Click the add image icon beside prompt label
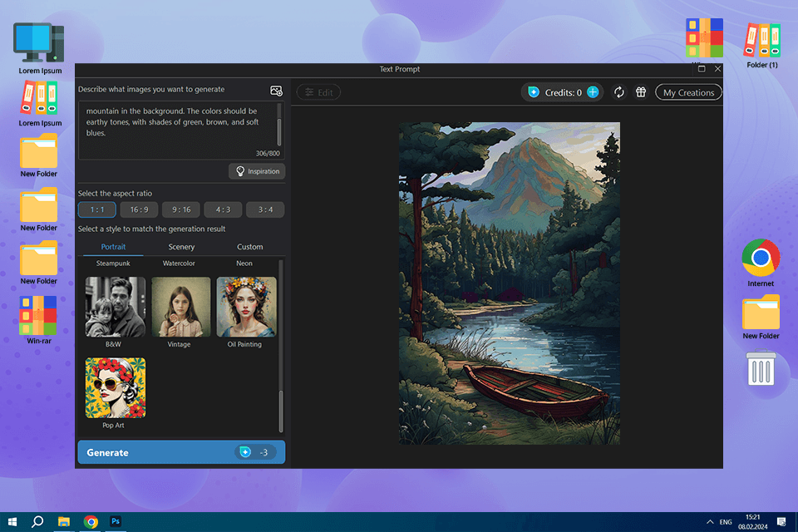Screen dimensions: 798x532 pyautogui.click(x=276, y=91)
